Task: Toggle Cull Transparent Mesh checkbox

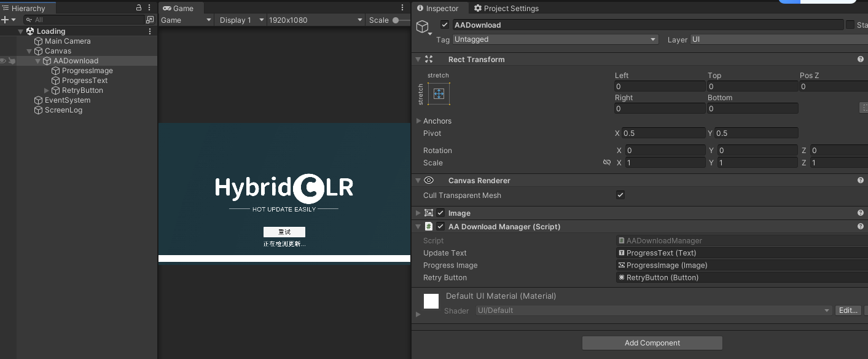Action: click(x=620, y=195)
